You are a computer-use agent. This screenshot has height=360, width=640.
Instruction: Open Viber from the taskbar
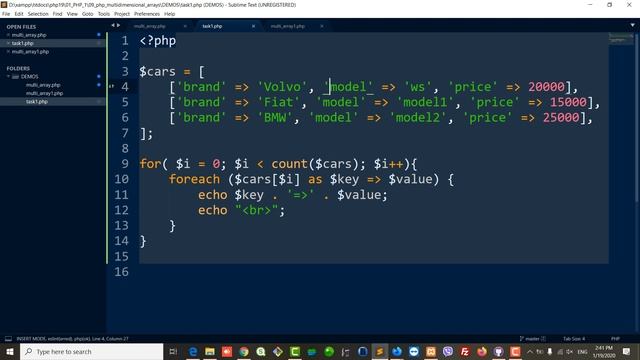click(x=448, y=351)
